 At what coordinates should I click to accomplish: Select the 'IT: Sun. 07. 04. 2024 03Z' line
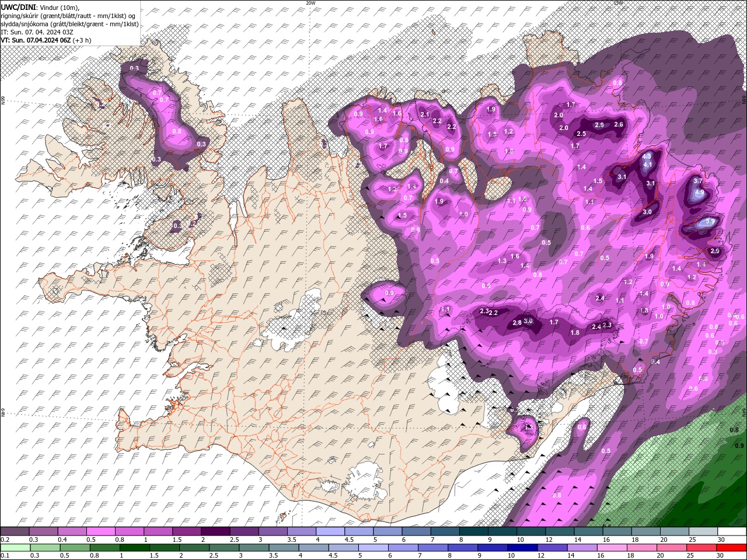tap(37, 32)
